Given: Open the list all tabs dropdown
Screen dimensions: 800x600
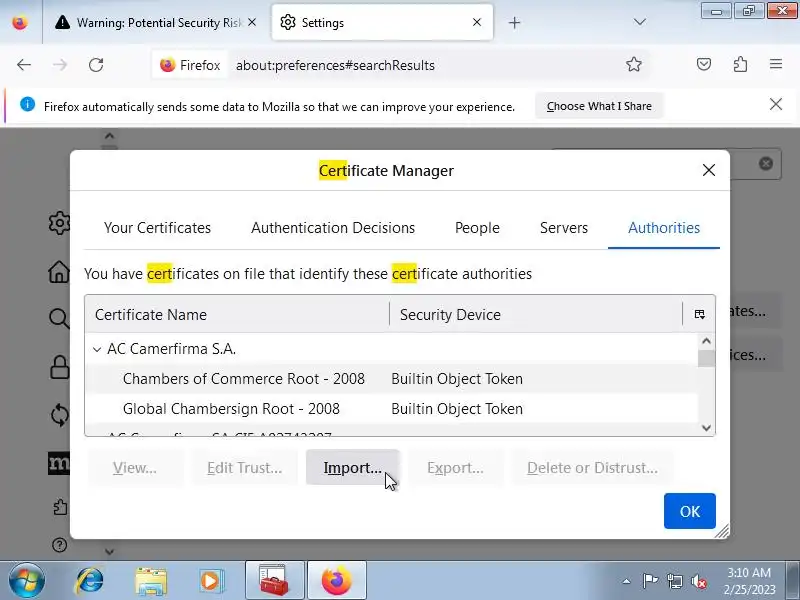Looking at the screenshot, I should point(639,22).
